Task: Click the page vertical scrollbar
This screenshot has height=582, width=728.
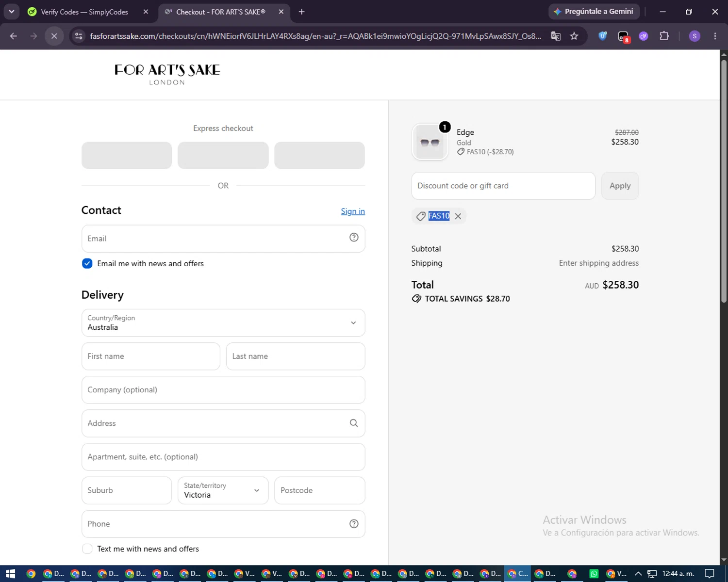Action: point(724,182)
